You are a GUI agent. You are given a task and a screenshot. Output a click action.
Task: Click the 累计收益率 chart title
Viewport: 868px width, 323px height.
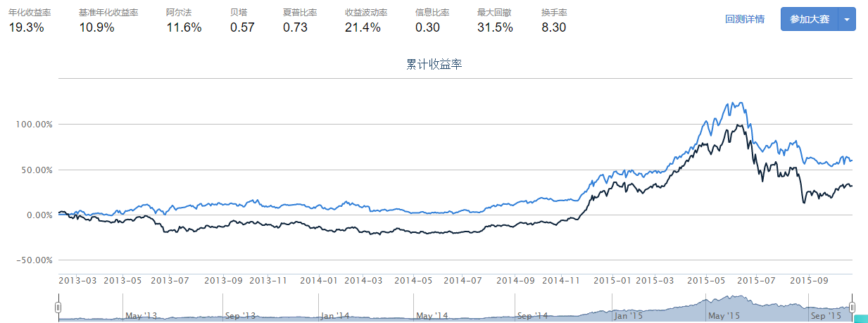[x=434, y=65]
